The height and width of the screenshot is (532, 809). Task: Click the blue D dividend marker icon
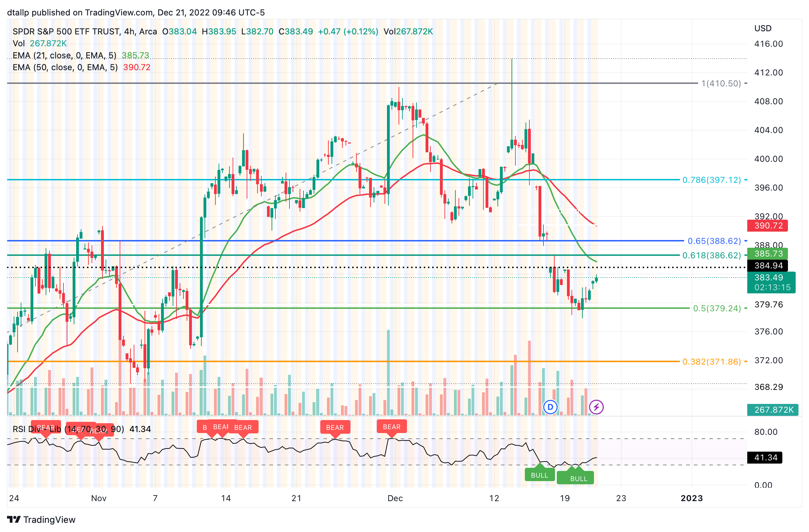[x=550, y=407]
